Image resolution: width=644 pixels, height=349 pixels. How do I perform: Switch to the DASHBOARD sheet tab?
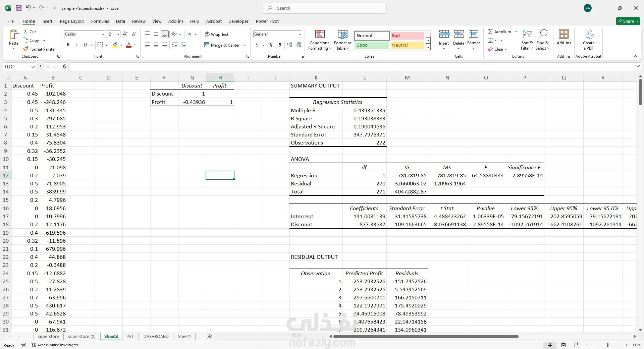pos(156,337)
